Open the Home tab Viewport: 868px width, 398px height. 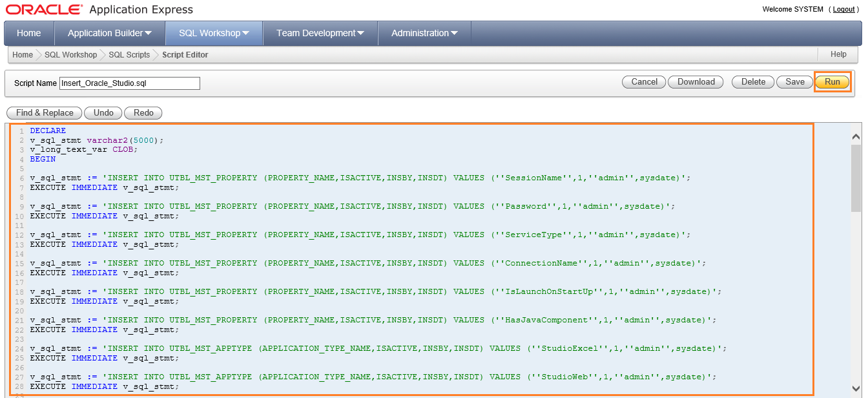pos(29,33)
